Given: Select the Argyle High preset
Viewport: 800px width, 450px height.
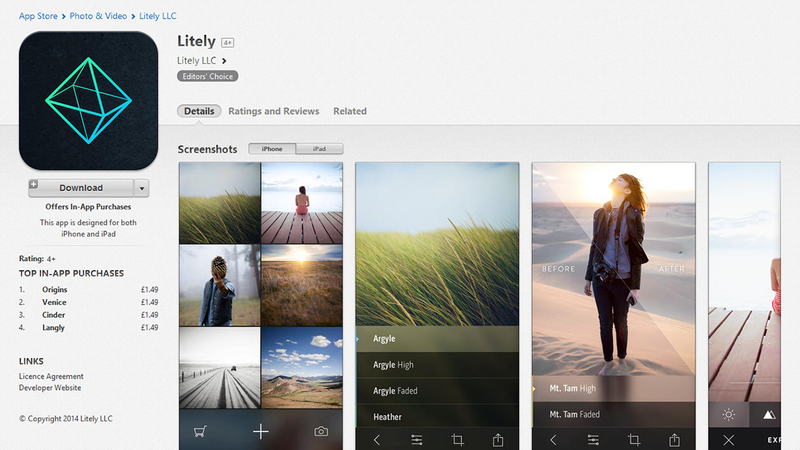Looking at the screenshot, I should (x=437, y=365).
